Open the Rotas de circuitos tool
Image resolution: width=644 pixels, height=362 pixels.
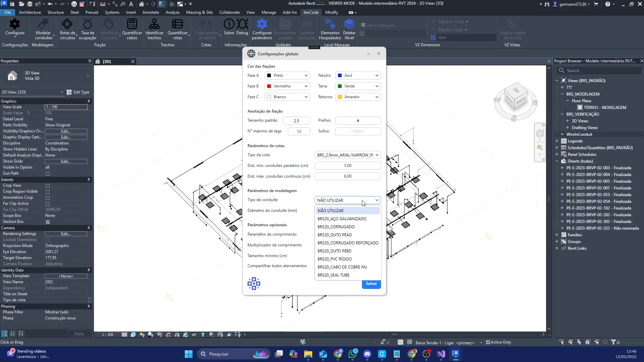tap(67, 25)
